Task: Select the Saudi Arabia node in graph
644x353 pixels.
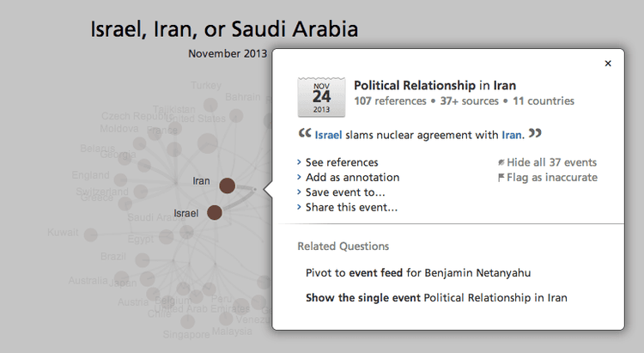Action: point(155,218)
